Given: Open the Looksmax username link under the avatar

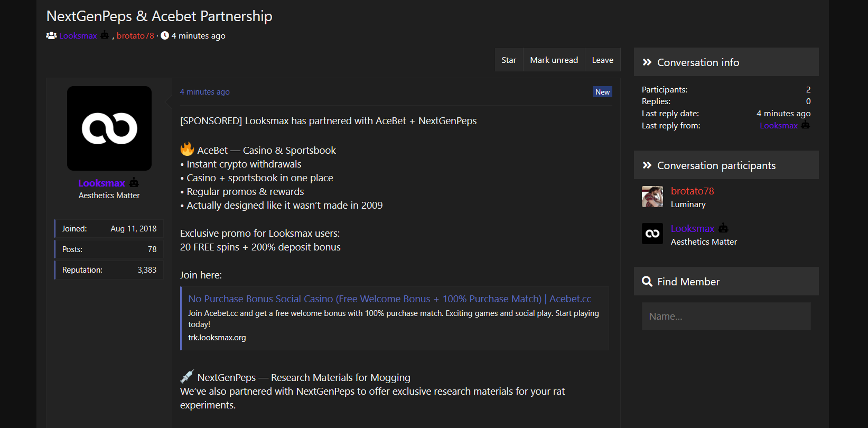Looking at the screenshot, I should click(x=101, y=183).
